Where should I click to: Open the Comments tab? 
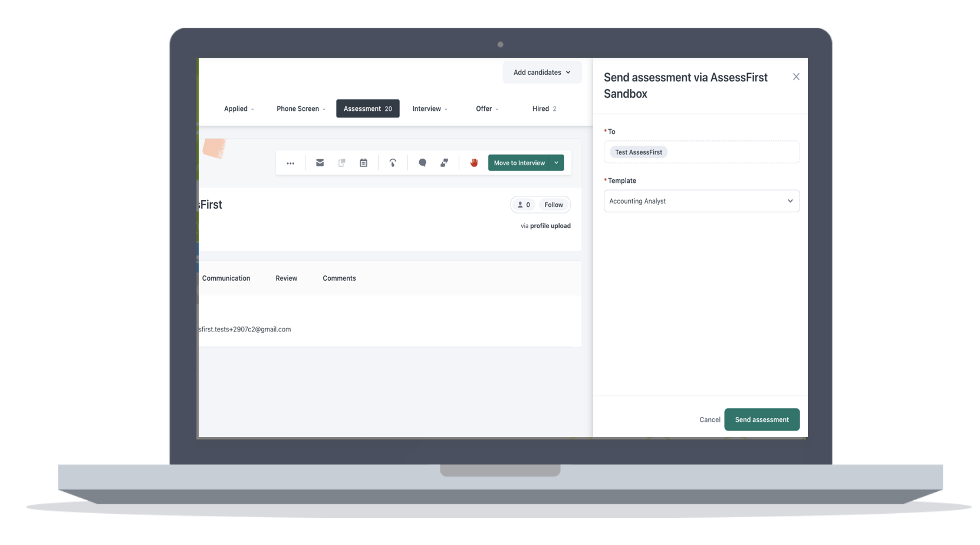pos(339,278)
